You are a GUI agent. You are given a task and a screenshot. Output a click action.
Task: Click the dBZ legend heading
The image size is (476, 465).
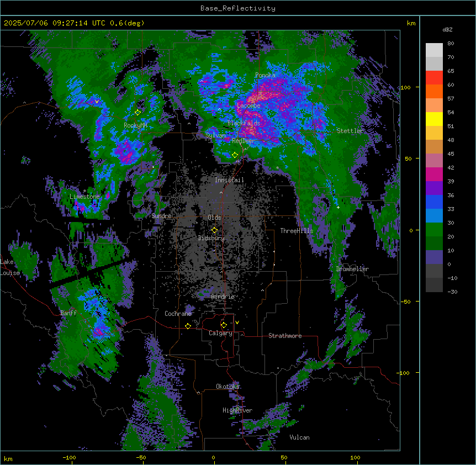tap(447, 30)
